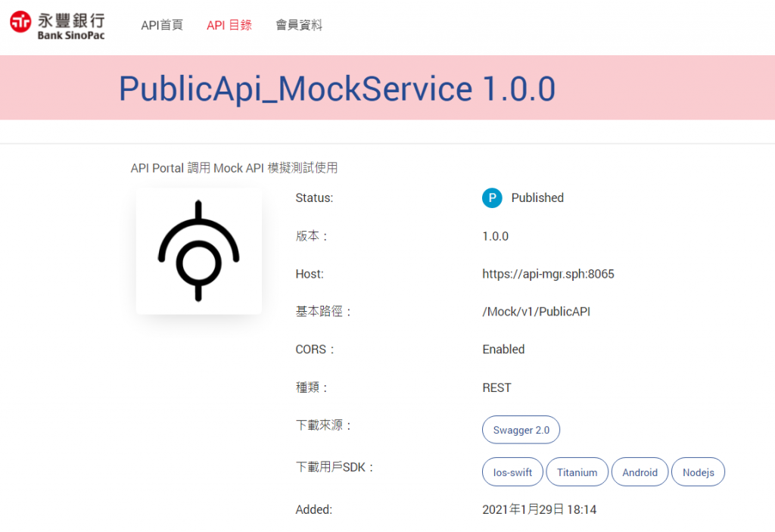Image resolution: width=775 pixels, height=532 pixels.
Task: Click the 基本路徑 label
Action: (x=323, y=312)
